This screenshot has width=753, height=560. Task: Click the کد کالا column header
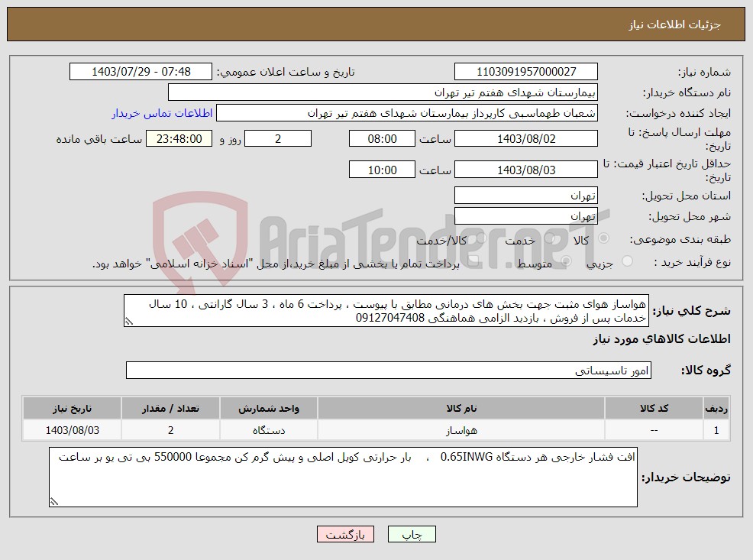click(654, 408)
